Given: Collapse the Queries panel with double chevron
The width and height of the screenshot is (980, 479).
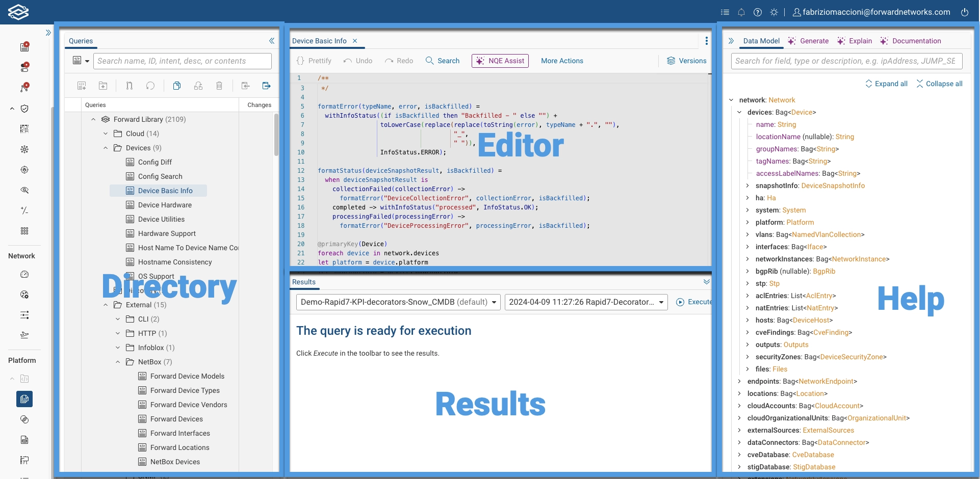Looking at the screenshot, I should [272, 41].
